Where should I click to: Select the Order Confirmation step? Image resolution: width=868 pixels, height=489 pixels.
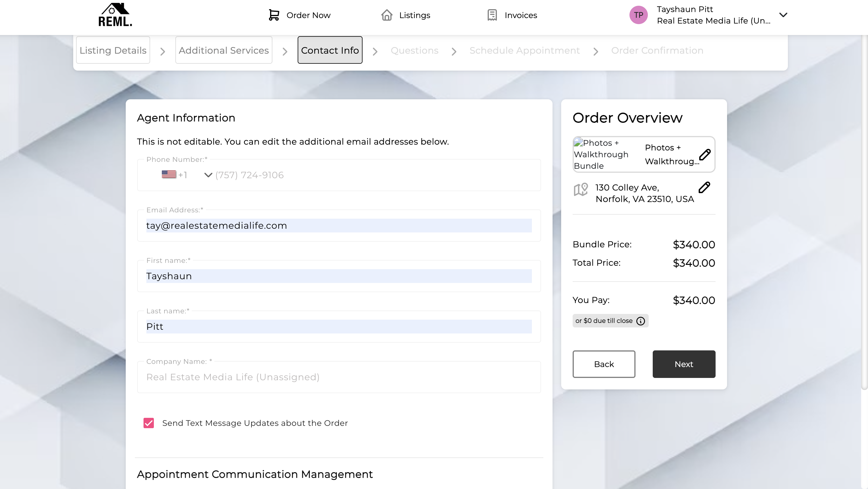click(657, 51)
